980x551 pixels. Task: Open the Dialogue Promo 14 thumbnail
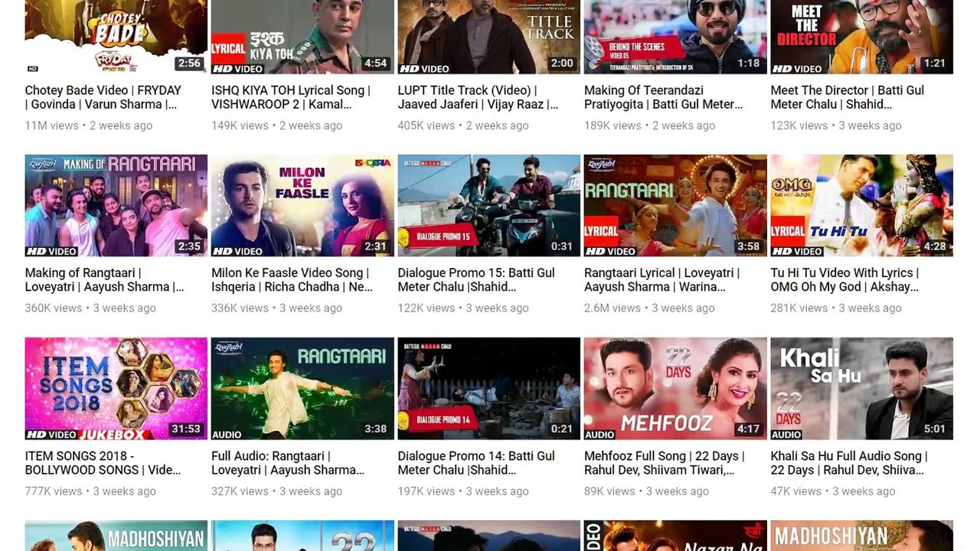pyautogui.click(x=488, y=388)
